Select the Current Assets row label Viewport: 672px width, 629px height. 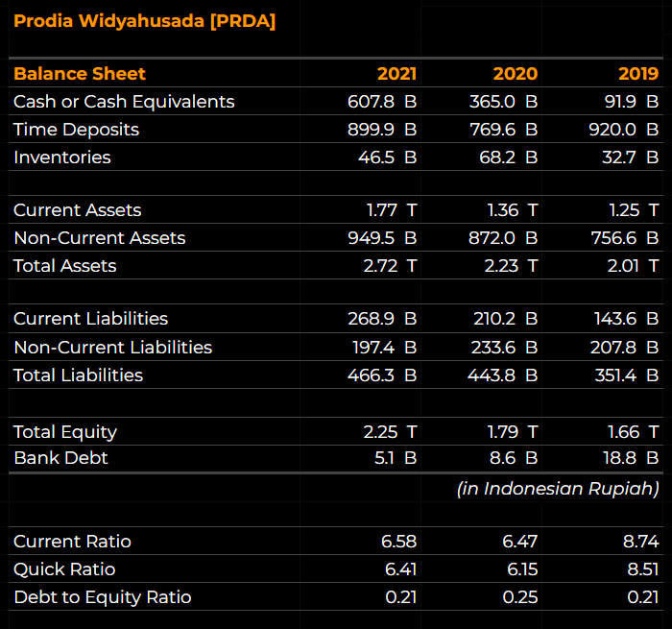pos(77,210)
